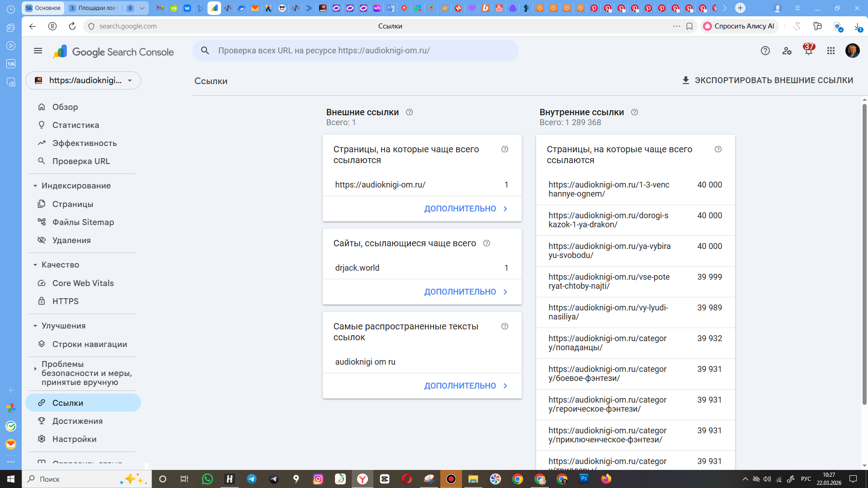This screenshot has height=488, width=868.
Task: Open user and permissions management icon
Action: (x=787, y=51)
